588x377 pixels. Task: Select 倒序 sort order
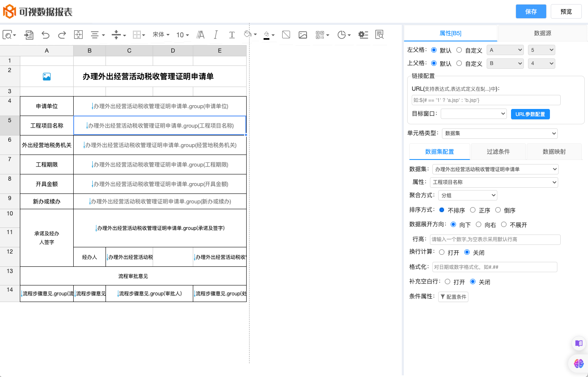(498, 210)
